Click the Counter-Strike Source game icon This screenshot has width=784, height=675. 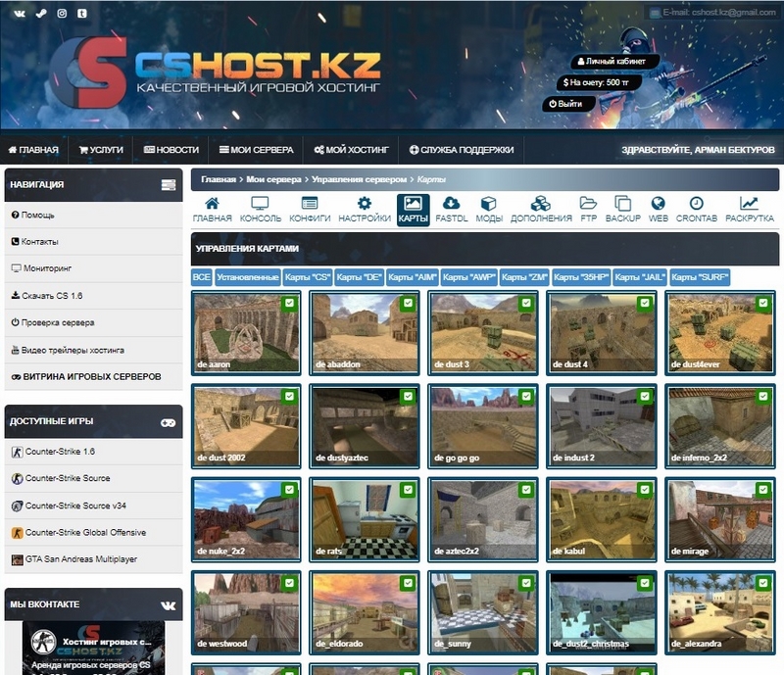tap(17, 478)
